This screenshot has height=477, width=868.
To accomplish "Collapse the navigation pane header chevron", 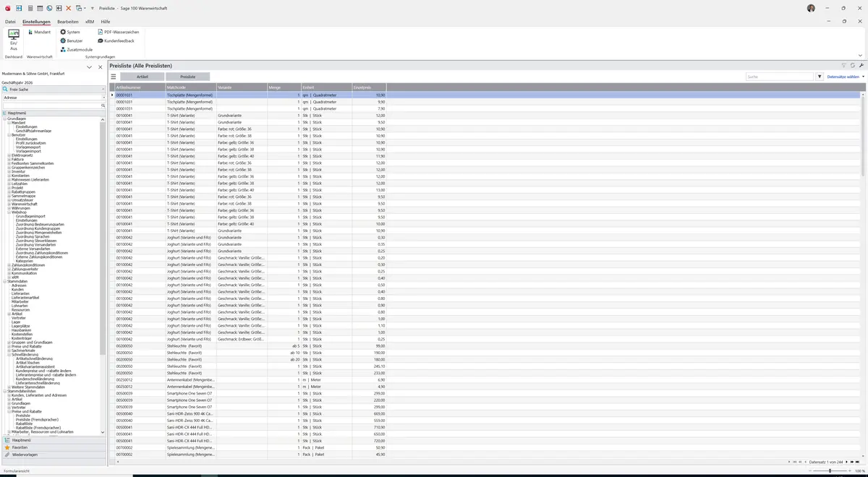I will click(90, 66).
